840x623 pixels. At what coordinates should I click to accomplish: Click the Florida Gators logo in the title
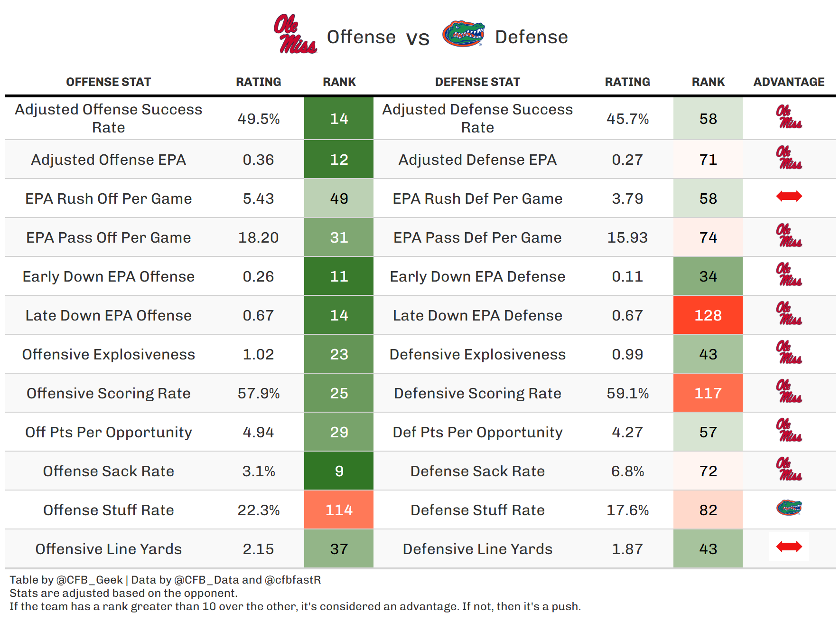pos(463,34)
